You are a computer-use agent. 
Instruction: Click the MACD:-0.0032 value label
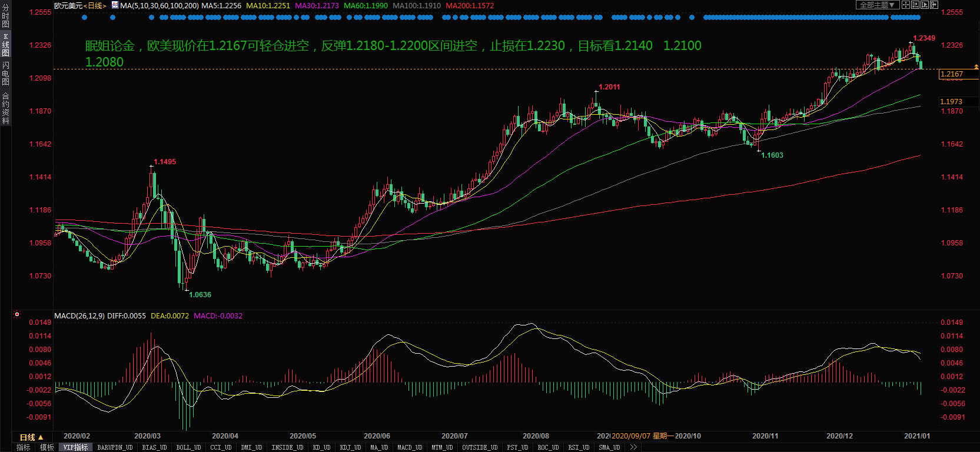point(218,316)
